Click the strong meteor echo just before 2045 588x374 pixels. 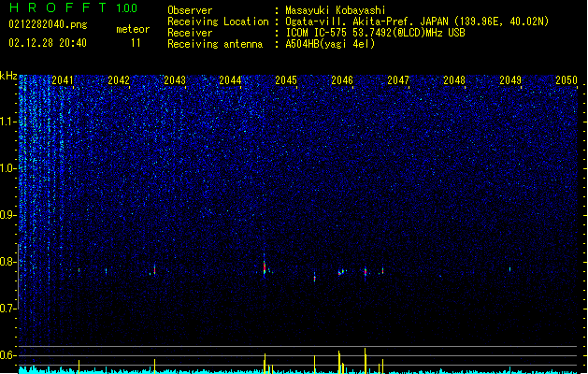pyautogui.click(x=265, y=266)
